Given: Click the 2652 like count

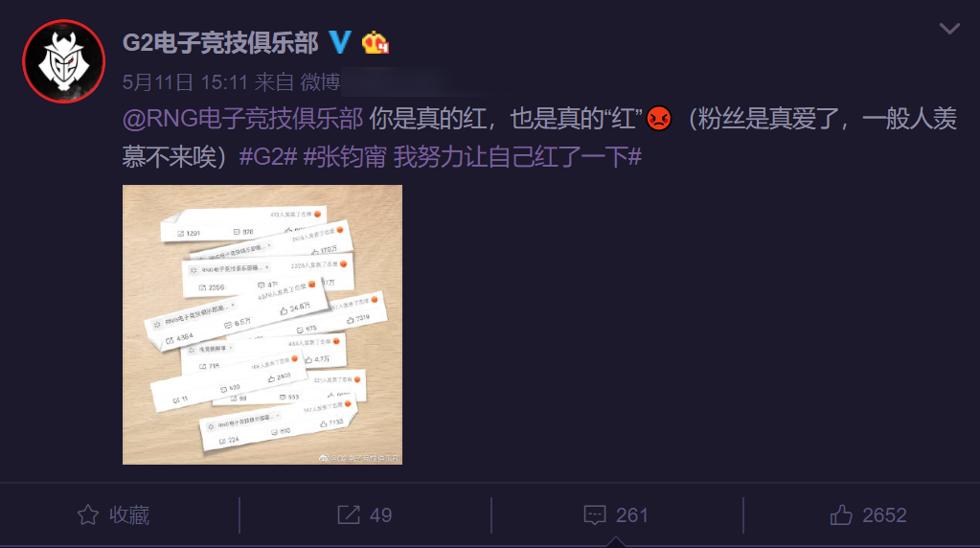Looking at the screenshot, I should coord(884,514).
